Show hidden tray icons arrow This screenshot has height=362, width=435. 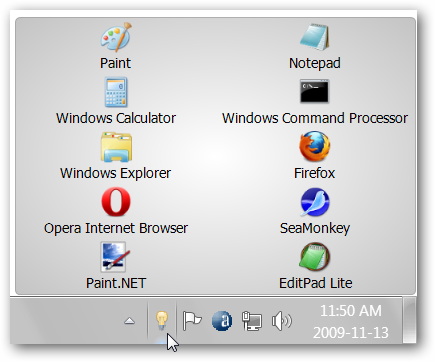click(129, 321)
